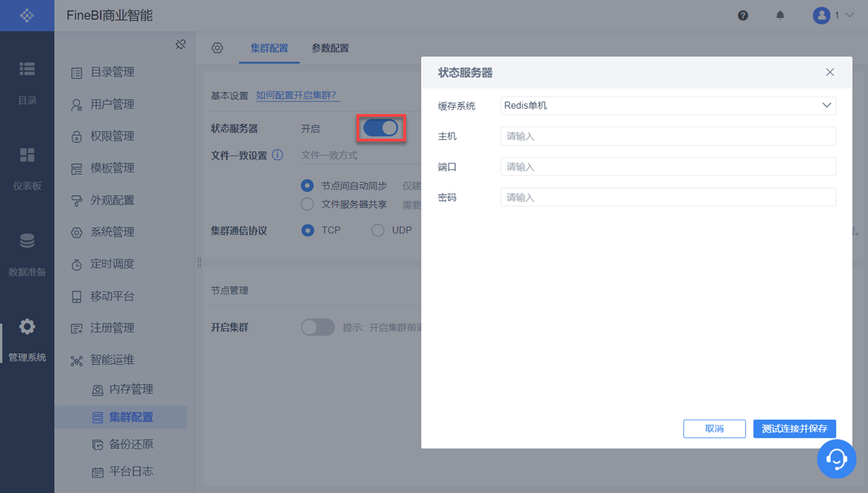
Task: Click the gear icon beside 集群配置 tab
Action: point(217,48)
